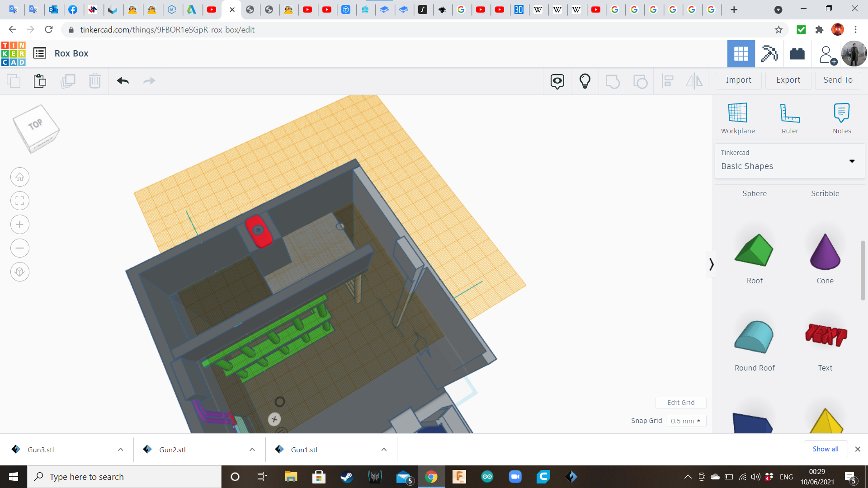Screen dimensions: 868x488
Task: Open the Notes tool
Action: 841,113
